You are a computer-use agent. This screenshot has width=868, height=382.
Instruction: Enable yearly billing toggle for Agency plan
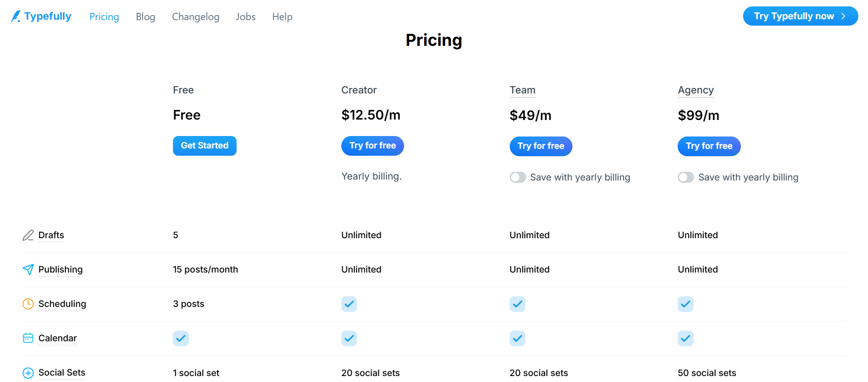pos(686,177)
